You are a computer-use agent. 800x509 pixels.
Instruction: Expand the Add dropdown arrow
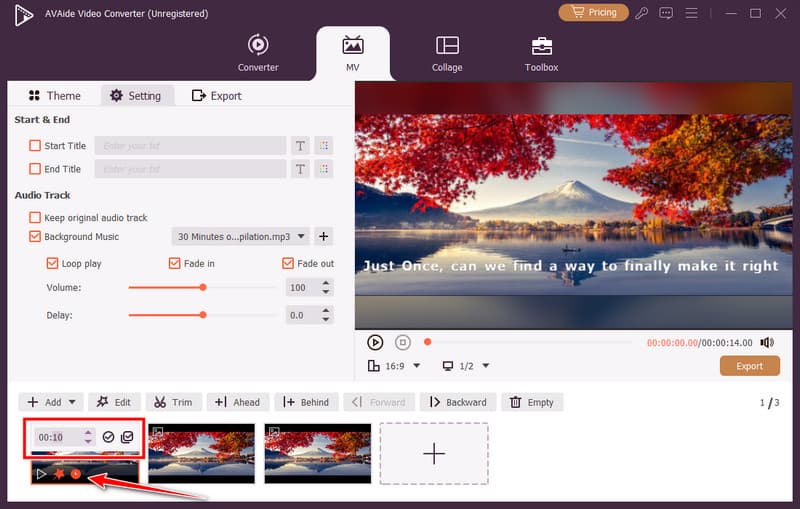[x=74, y=402]
